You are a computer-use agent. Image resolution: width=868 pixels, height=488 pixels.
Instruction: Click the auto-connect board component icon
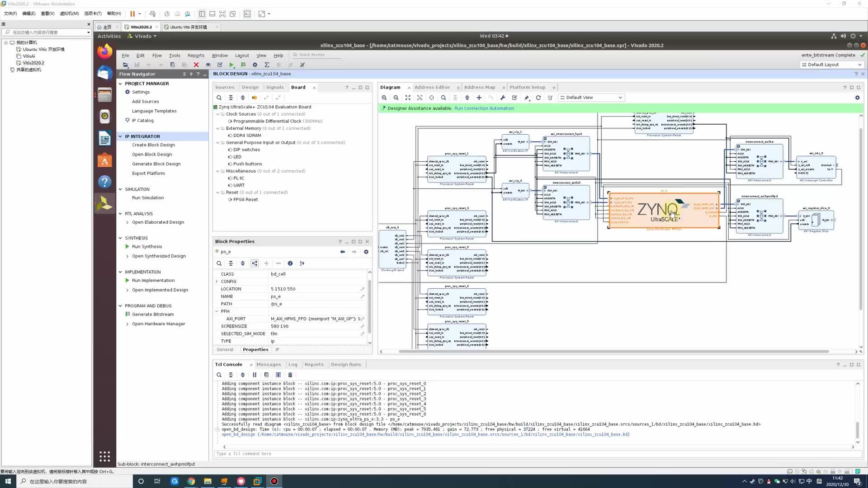(x=255, y=98)
